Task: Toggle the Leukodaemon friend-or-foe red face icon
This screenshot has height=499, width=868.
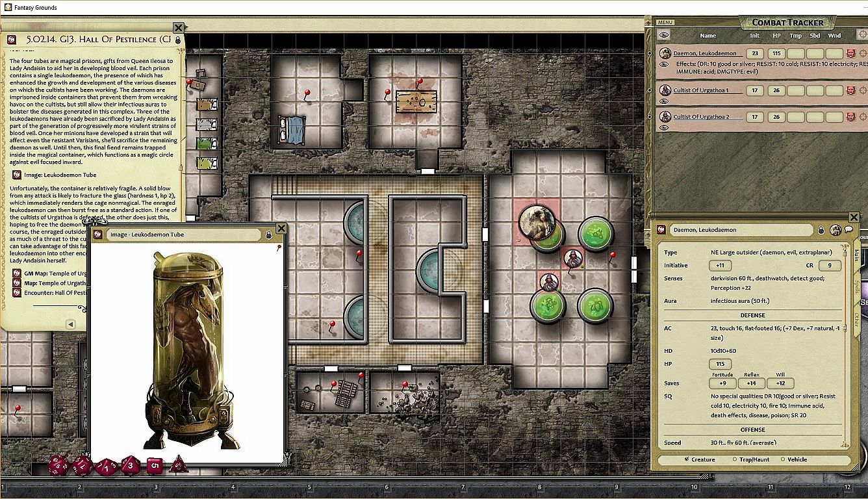Action: pyautogui.click(x=850, y=53)
